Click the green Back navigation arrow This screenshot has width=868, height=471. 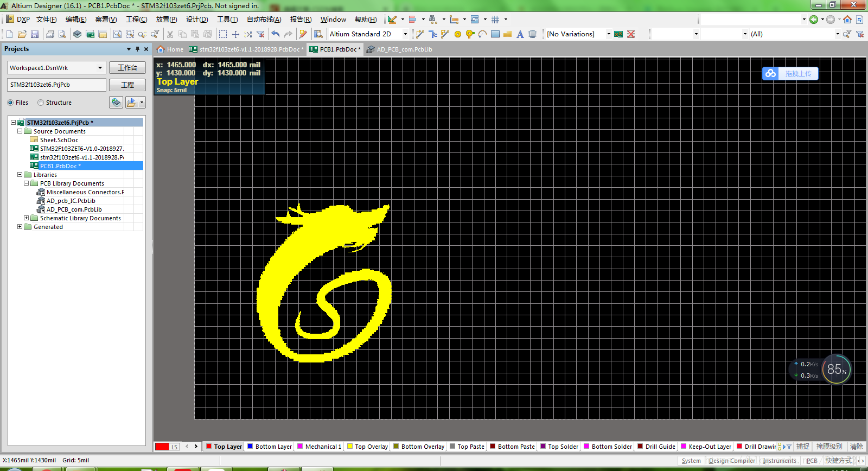click(814, 20)
